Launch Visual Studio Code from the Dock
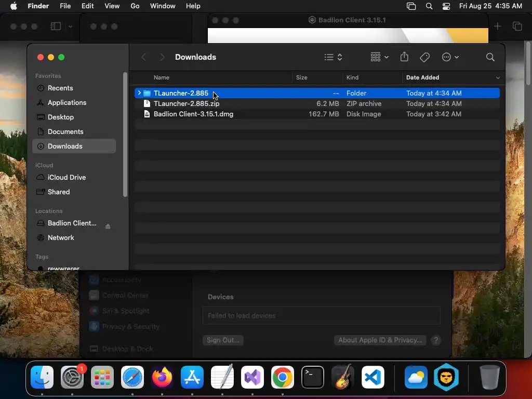 (x=373, y=377)
